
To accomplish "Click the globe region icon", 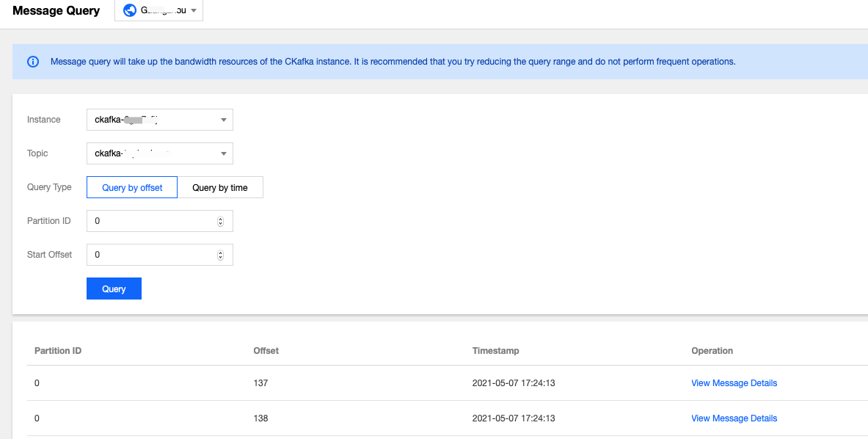I will [130, 10].
